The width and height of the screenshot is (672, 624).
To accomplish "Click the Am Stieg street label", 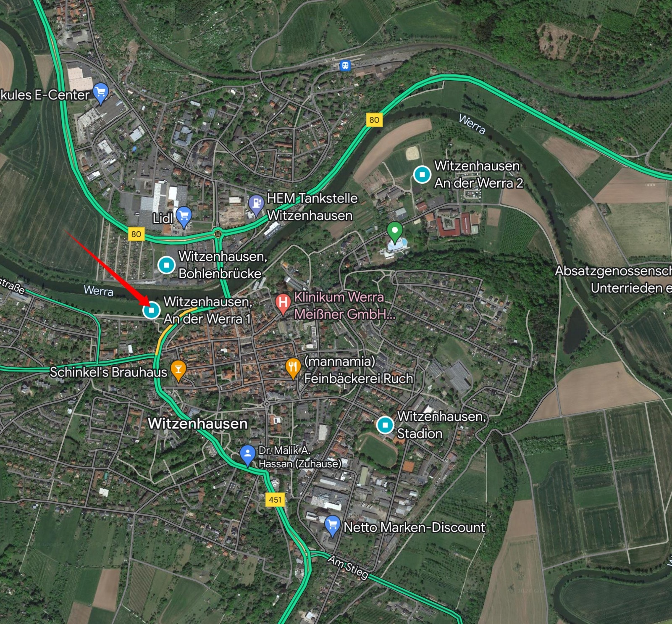I will tap(348, 567).
